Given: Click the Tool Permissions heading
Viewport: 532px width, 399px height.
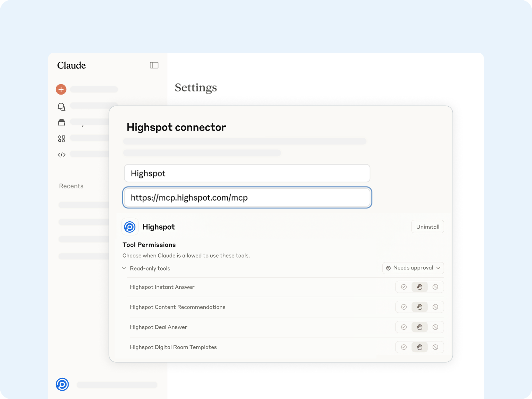Looking at the screenshot, I should 149,245.
